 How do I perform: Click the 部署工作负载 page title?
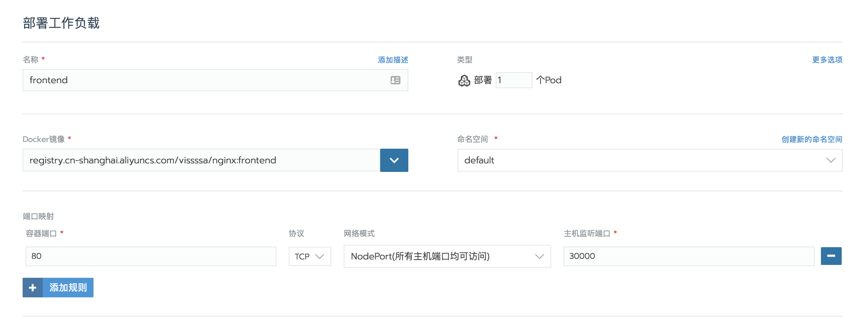[x=61, y=23]
